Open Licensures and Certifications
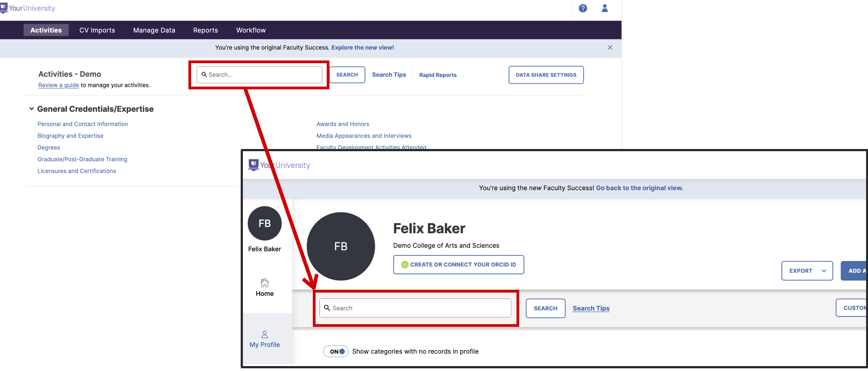This screenshot has height=371, width=868. tap(77, 171)
